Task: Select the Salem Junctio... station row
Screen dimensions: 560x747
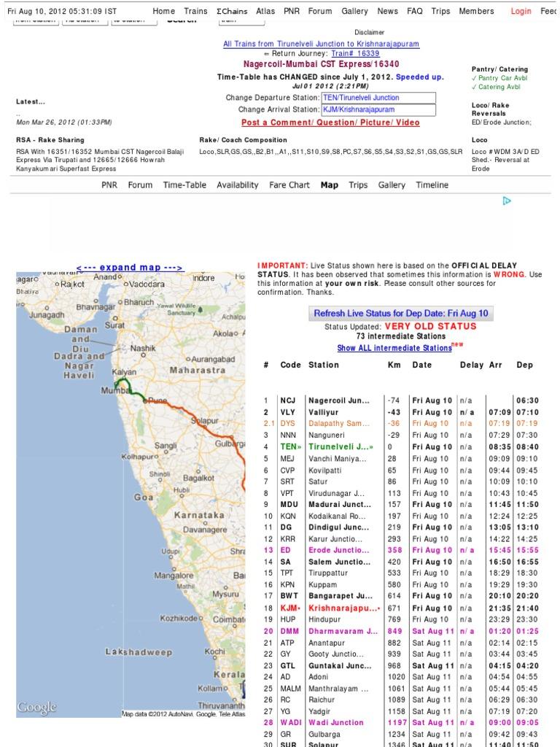Action: click(401, 562)
